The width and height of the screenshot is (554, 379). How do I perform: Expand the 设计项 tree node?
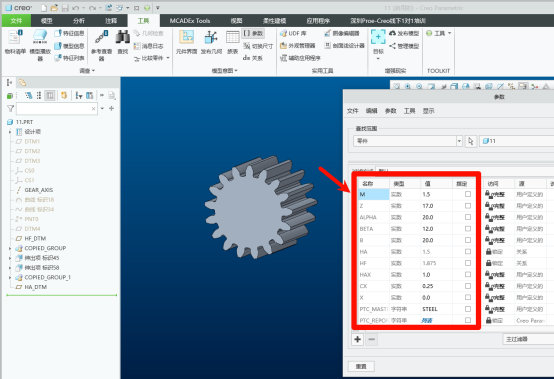pyautogui.click(x=10, y=132)
